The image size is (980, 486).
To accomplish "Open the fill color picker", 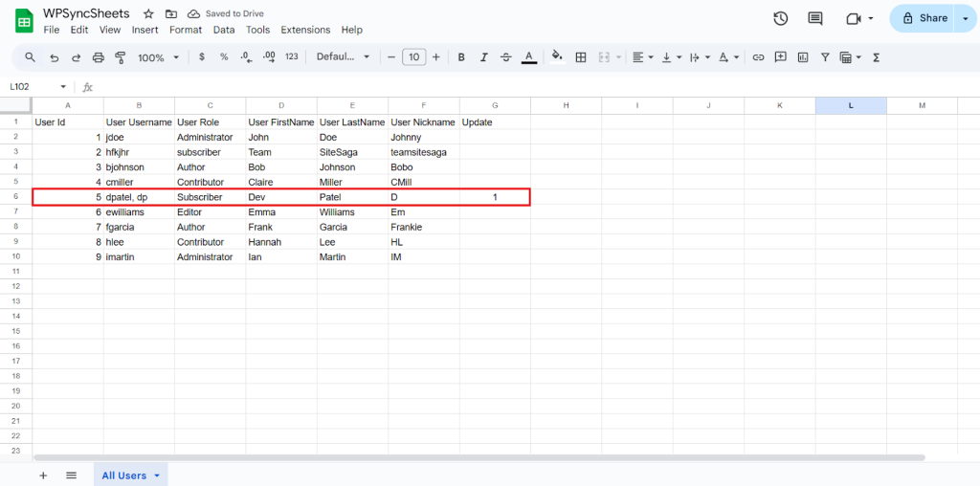I will pyautogui.click(x=558, y=57).
